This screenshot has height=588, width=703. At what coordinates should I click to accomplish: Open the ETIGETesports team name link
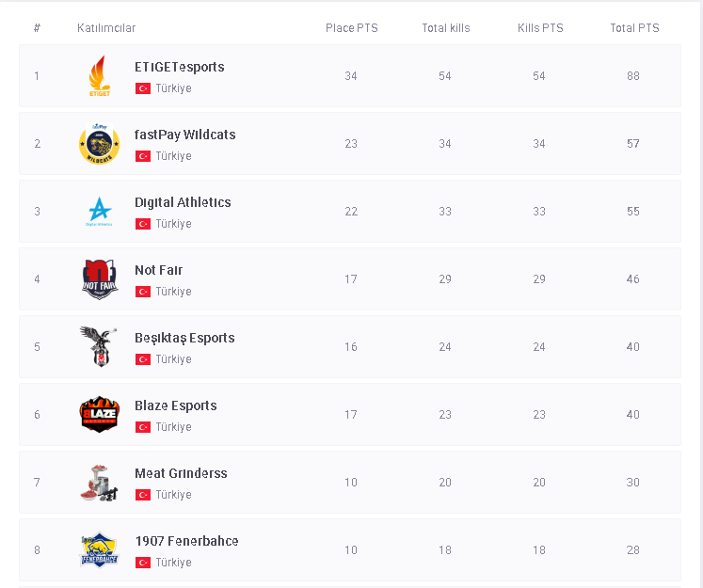click(x=179, y=68)
